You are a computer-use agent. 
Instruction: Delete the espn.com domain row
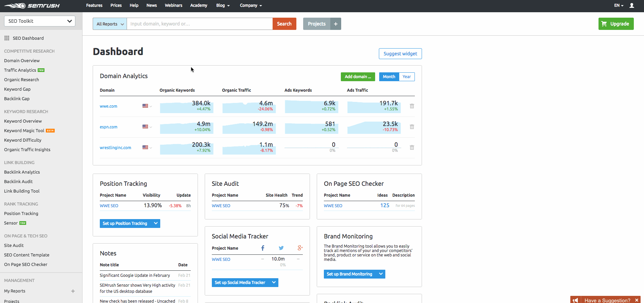412,127
